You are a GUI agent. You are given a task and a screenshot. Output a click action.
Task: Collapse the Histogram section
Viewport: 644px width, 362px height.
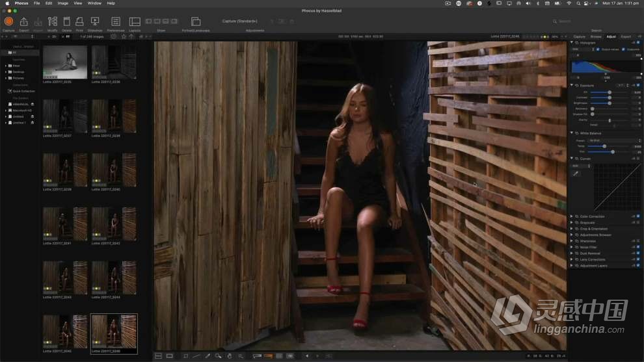pos(572,43)
